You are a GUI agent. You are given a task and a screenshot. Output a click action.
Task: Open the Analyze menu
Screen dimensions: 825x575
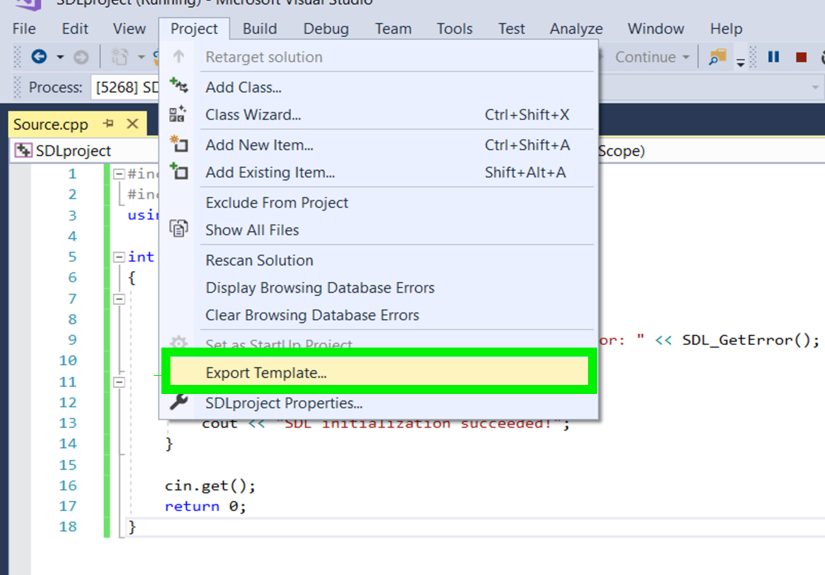(x=576, y=28)
